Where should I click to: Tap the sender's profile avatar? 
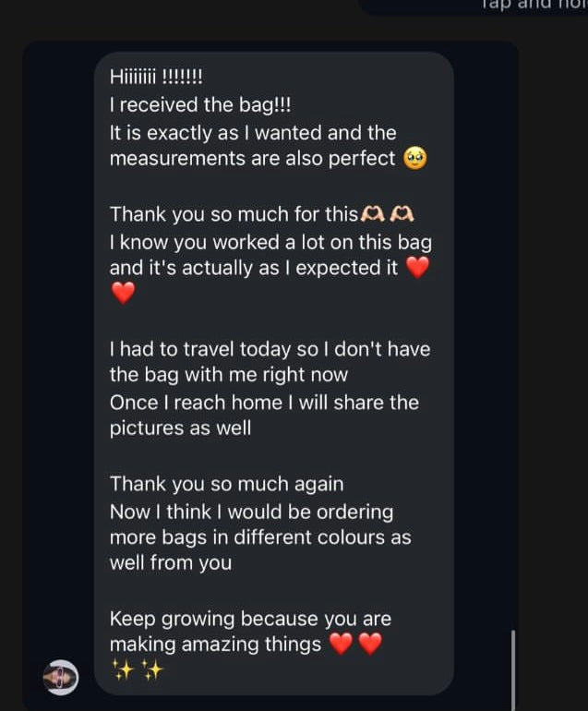coord(61,679)
